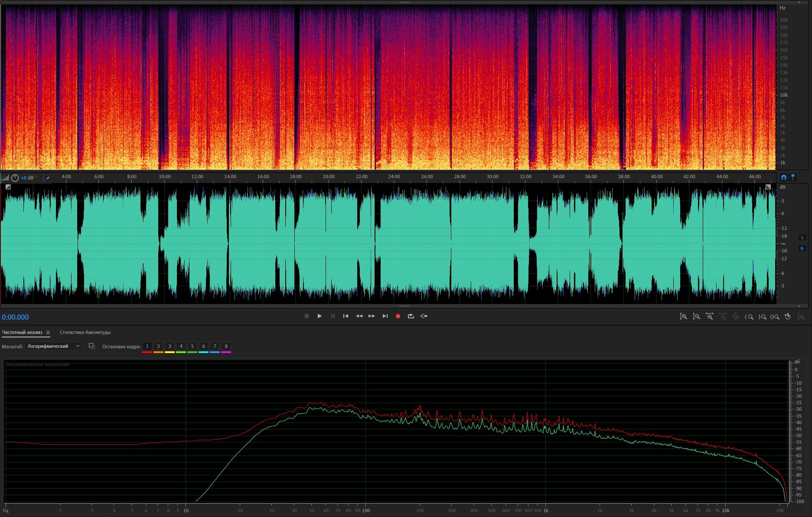
Task: Select the Частотный анализ tab
Action: click(22, 333)
